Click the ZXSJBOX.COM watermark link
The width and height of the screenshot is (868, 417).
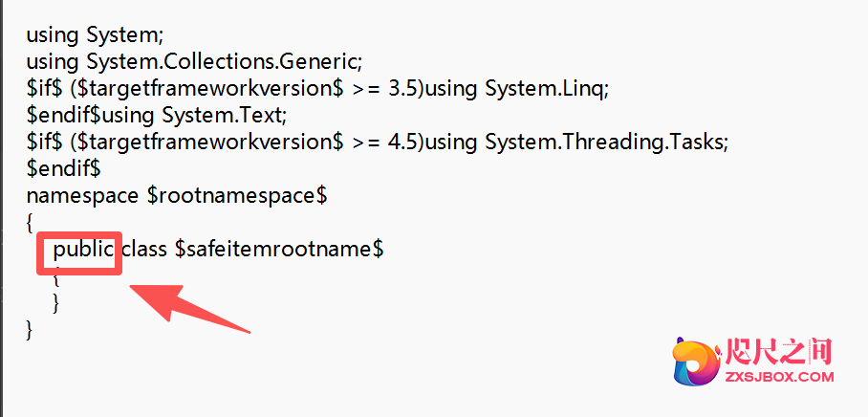(785, 378)
